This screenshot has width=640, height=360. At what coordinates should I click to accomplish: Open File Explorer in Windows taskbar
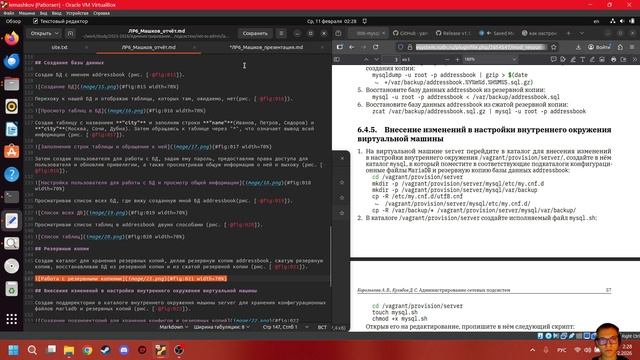coord(69,350)
